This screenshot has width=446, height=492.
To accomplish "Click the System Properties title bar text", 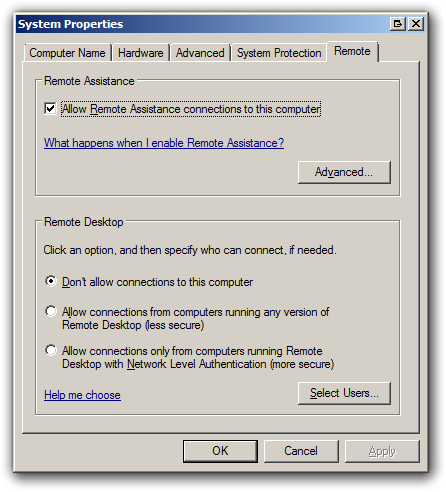I will [70, 24].
